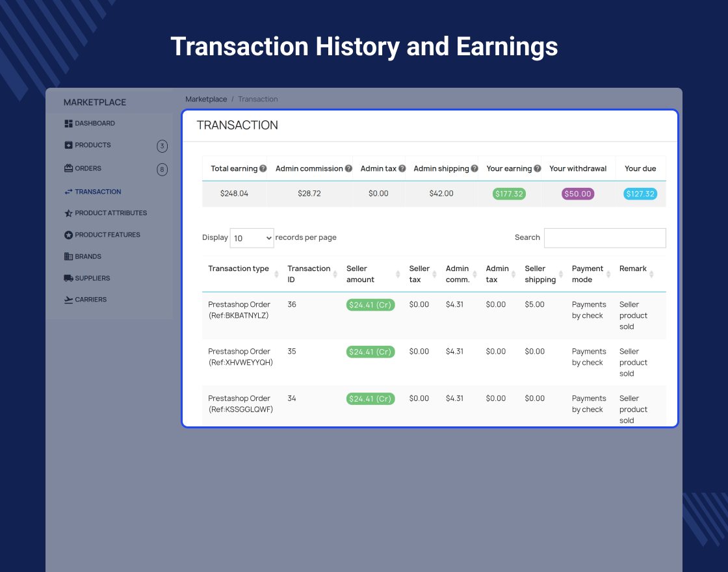This screenshot has width=728, height=572.
Task: Click the Suppliers truck icon
Action: coord(68,278)
